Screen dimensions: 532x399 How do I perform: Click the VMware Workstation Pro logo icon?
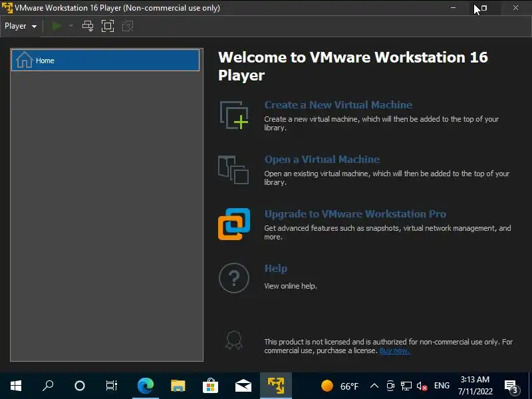point(234,224)
